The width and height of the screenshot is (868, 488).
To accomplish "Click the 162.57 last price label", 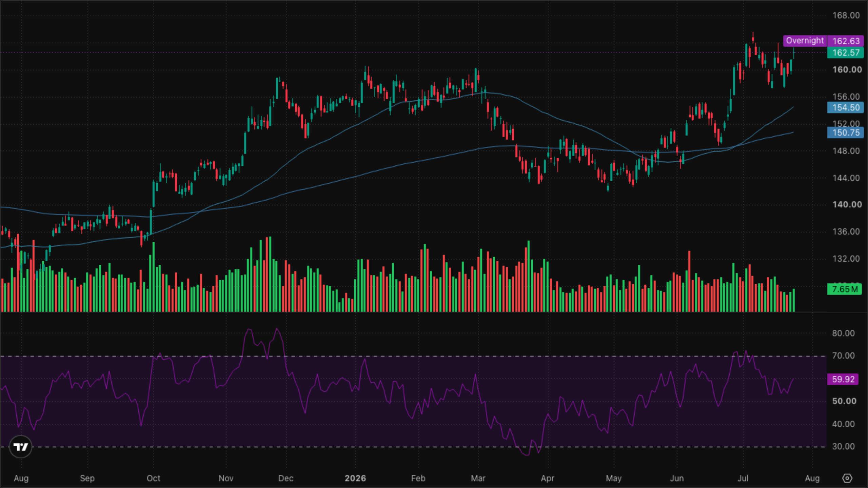I will 846,53.
